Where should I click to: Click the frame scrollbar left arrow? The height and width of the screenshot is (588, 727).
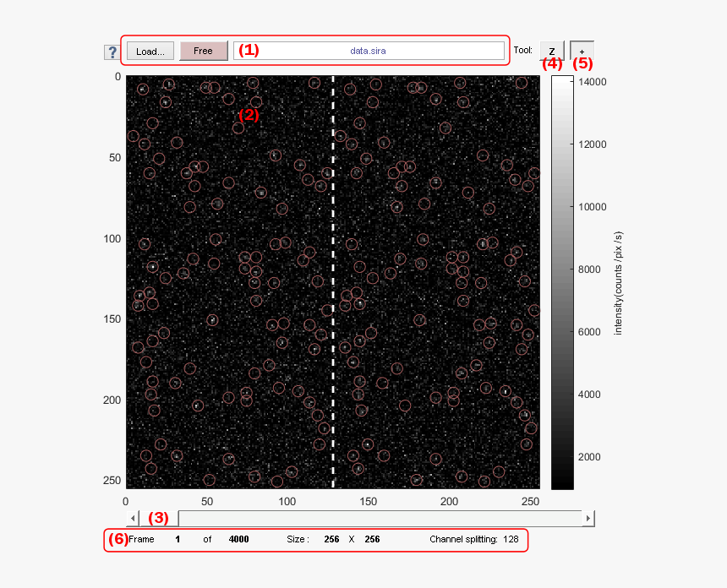pos(133,518)
